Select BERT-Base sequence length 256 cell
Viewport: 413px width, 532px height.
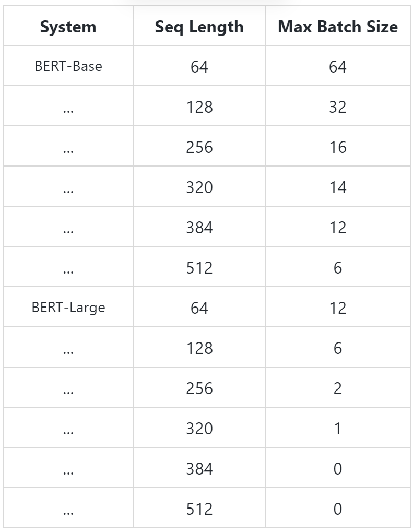point(199,147)
